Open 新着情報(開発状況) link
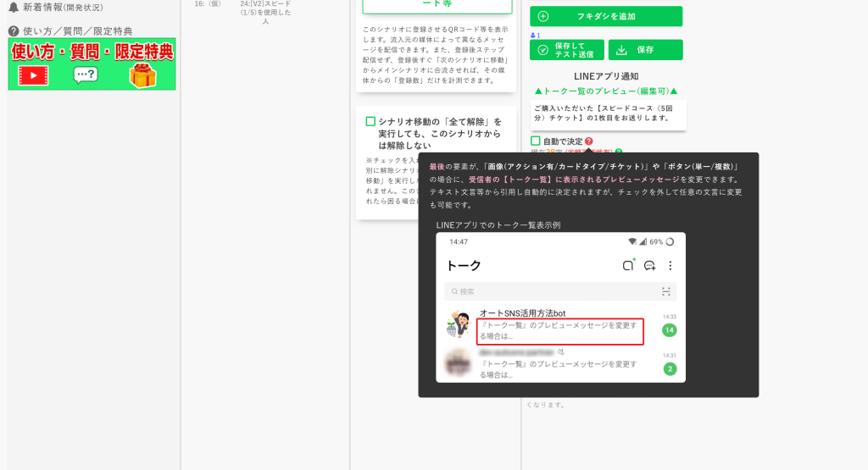This screenshot has height=470, width=868. [x=63, y=7]
